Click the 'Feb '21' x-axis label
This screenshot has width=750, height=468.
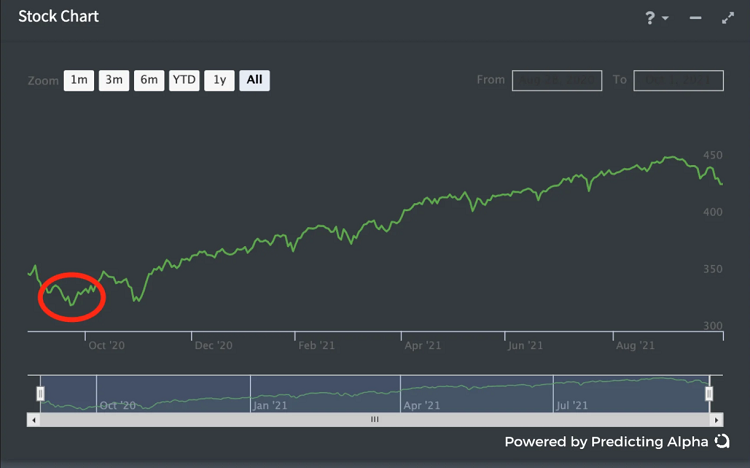point(316,345)
